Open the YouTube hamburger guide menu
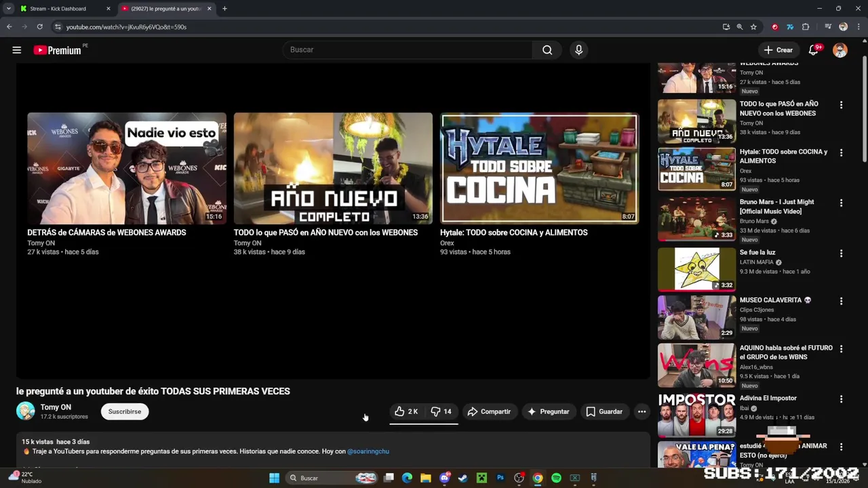 point(17,50)
